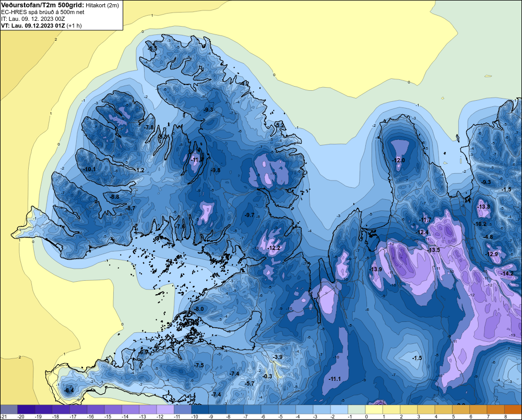Click the -5.2 temperature value on the map
Image resolution: width=522 pixels, height=420 pixels.
[280, 125]
